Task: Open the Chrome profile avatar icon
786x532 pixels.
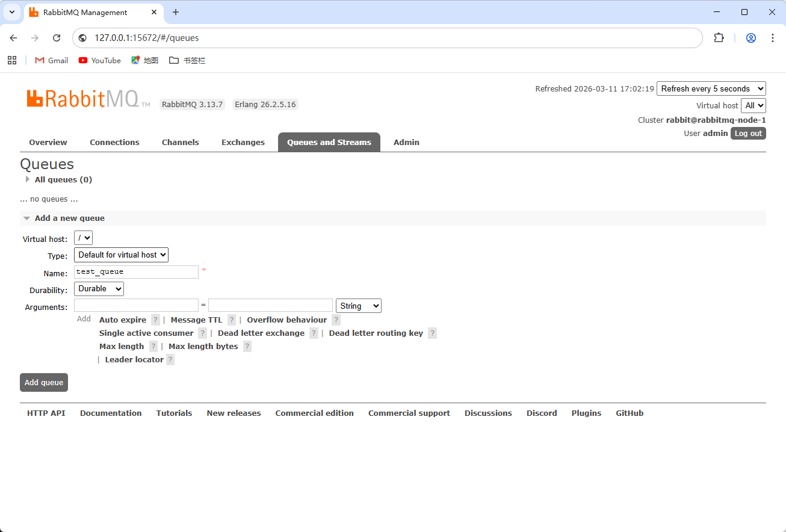Action: tap(751, 38)
